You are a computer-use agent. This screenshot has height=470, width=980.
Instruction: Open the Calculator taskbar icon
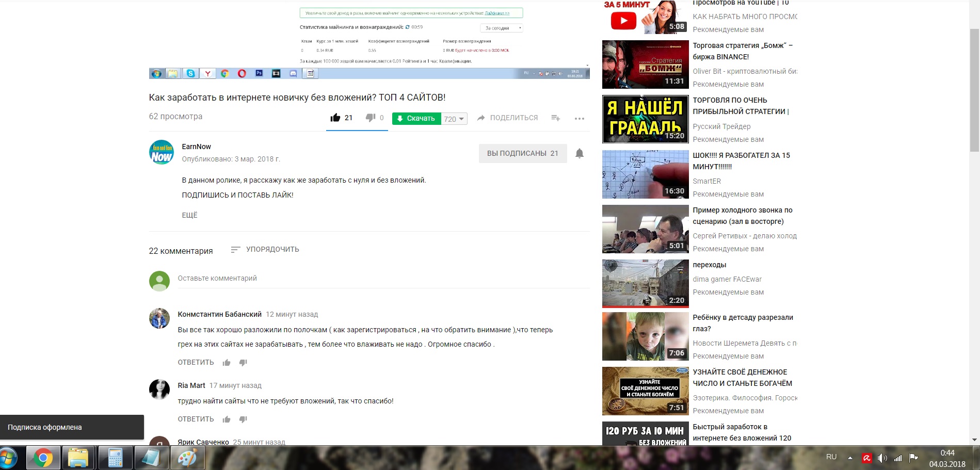click(115, 458)
